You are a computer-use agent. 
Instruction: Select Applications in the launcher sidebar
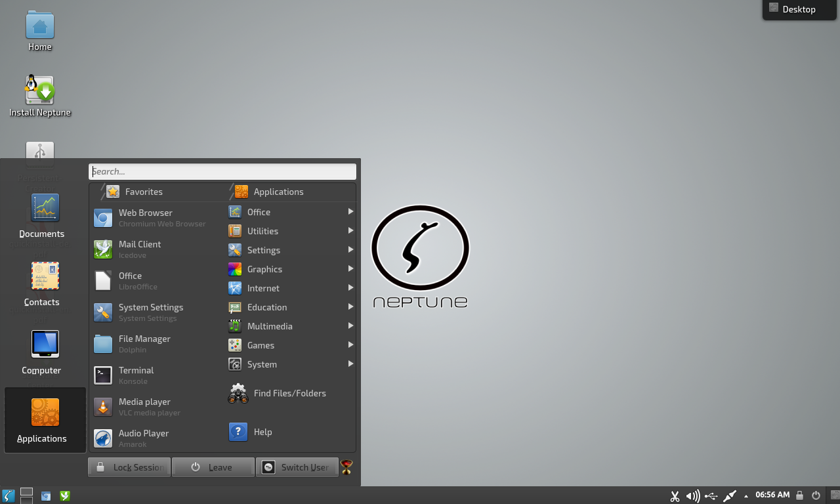click(x=45, y=420)
